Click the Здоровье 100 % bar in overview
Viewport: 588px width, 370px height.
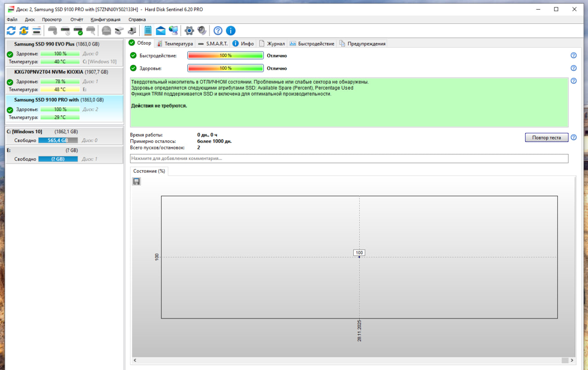(x=225, y=68)
